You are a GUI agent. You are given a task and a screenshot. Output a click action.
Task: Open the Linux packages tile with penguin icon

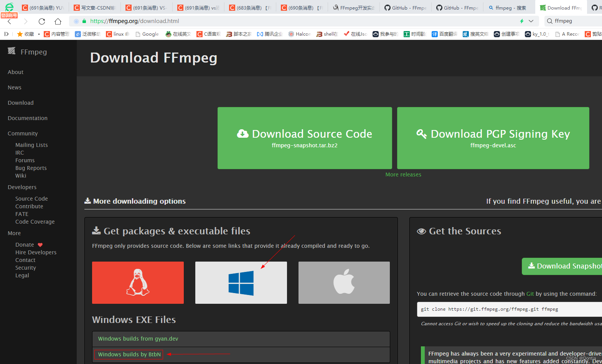click(138, 283)
